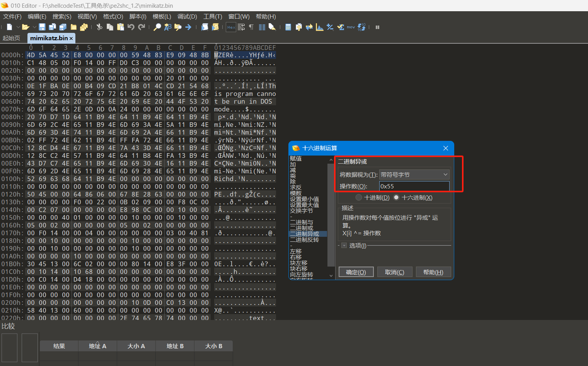The width and height of the screenshot is (588, 366).
Task: Select 左移 in operation list
Action: tap(296, 251)
